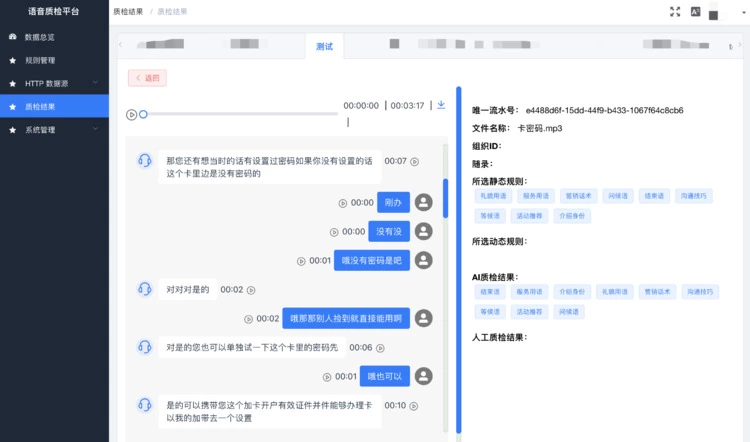Click customer avatar beside 没有没
750x442 pixels.
click(x=424, y=231)
